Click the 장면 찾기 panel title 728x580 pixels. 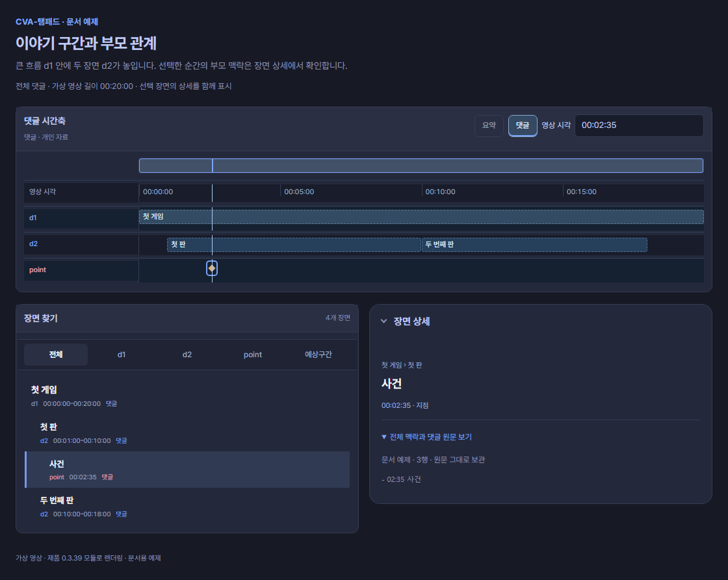(41, 318)
